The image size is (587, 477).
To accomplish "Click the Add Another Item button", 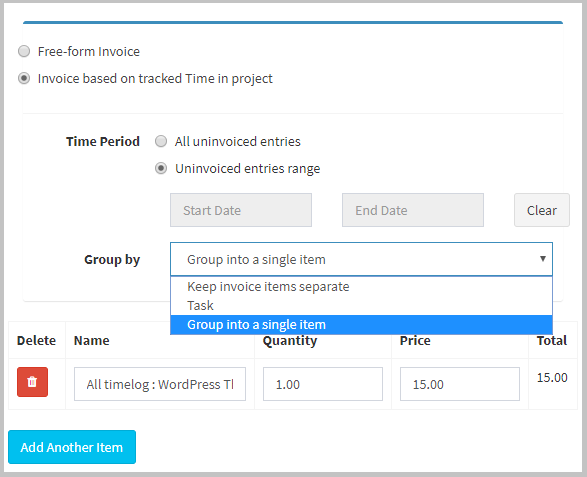I will [x=72, y=447].
